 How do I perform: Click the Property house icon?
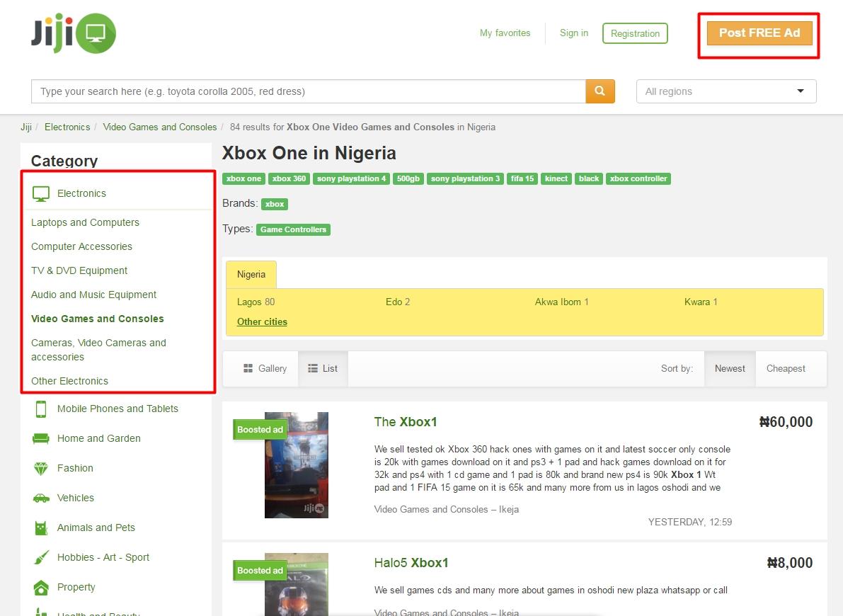pos(41,588)
